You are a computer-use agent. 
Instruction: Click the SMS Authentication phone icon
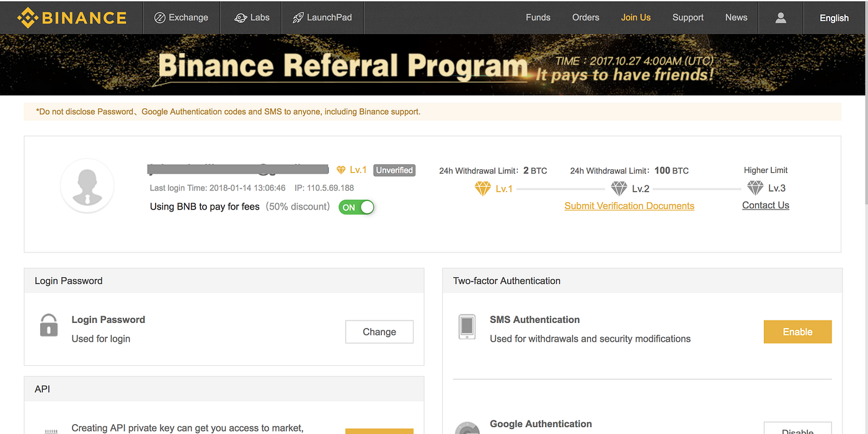click(x=467, y=327)
